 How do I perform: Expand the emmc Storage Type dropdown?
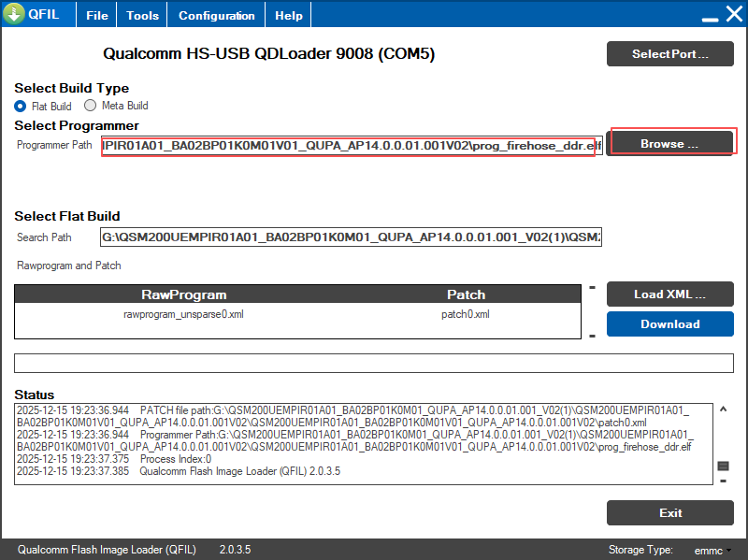click(x=713, y=550)
